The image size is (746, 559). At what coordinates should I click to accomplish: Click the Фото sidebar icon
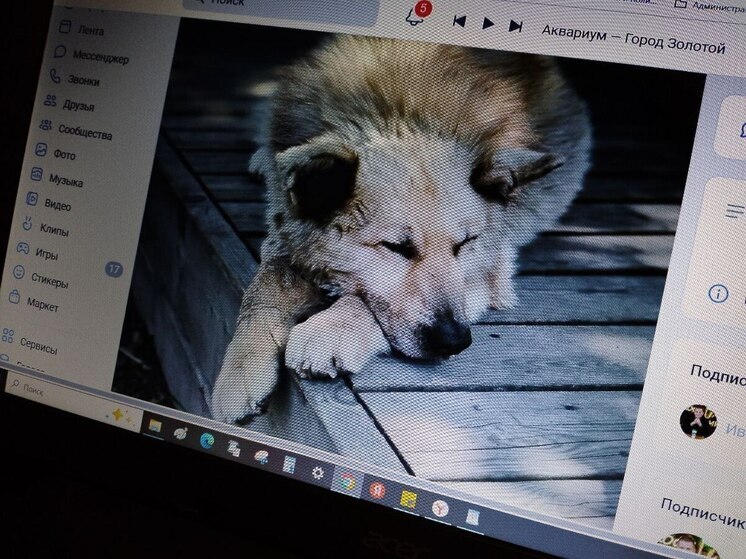point(41,150)
